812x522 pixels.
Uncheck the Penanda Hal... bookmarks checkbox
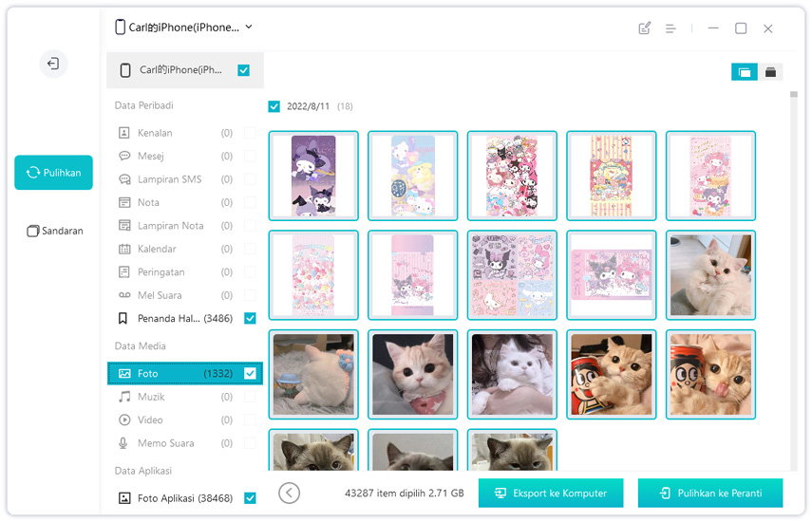point(250,319)
